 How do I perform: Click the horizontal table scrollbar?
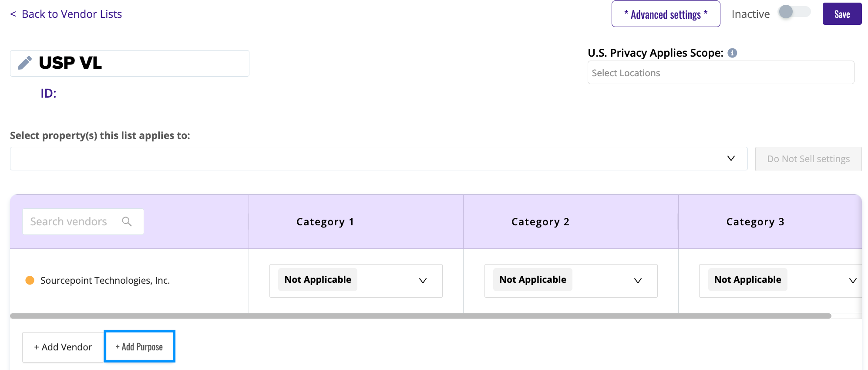(421, 316)
